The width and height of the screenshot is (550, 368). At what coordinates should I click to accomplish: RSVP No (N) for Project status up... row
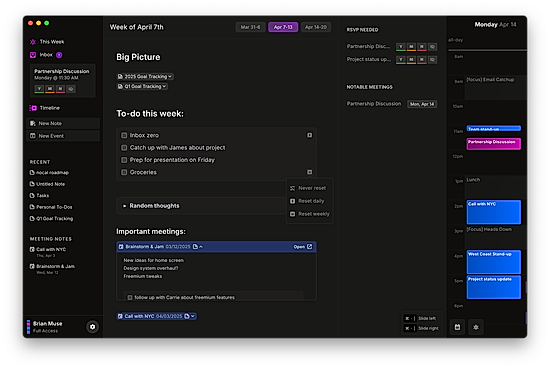(422, 60)
